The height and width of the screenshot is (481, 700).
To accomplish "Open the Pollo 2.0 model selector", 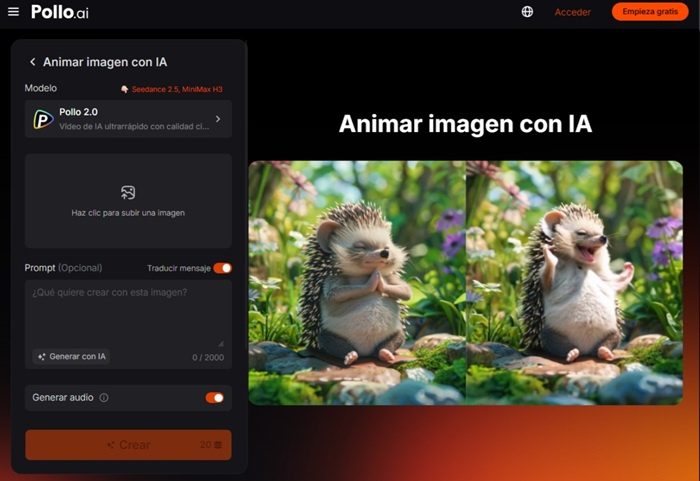I will (x=128, y=119).
